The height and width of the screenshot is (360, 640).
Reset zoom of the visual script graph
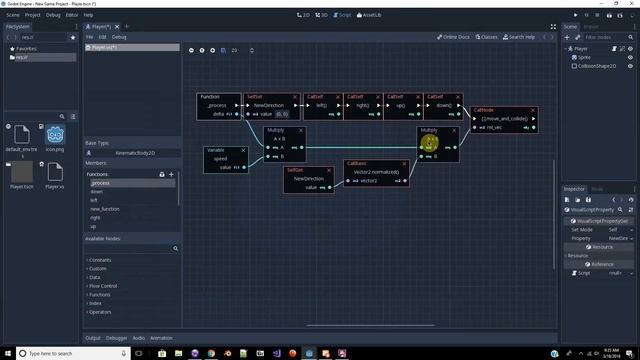[202, 51]
